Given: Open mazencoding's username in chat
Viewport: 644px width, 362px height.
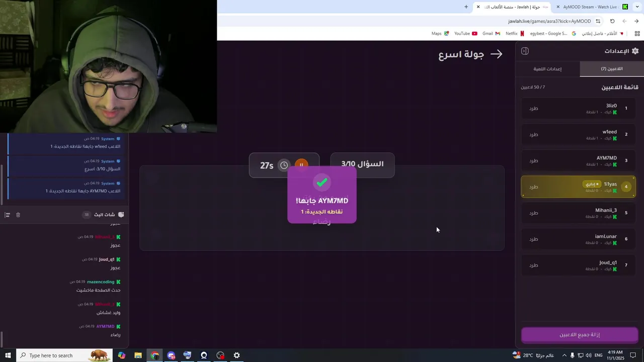Looking at the screenshot, I should [x=101, y=282].
